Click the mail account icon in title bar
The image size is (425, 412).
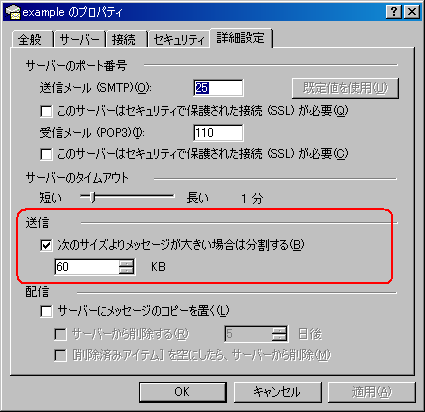coord(13,12)
